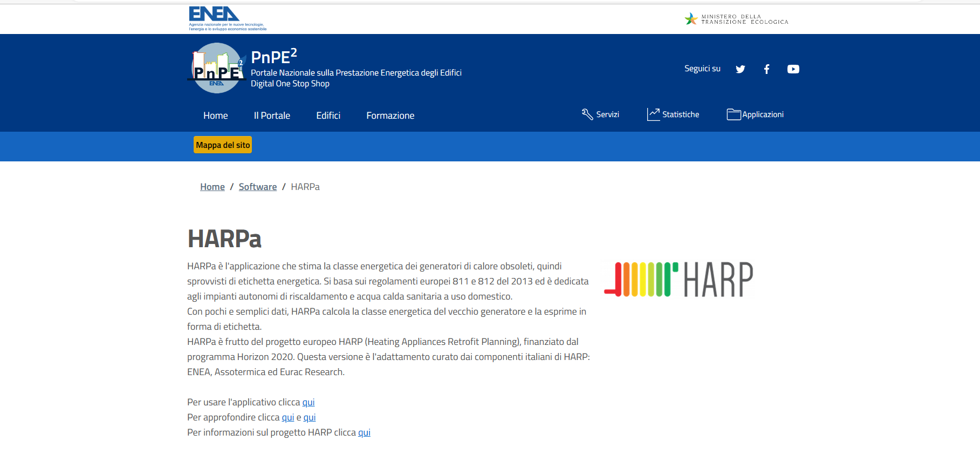Click first 'qui' link after 'Per approfondire clicca'

288,417
